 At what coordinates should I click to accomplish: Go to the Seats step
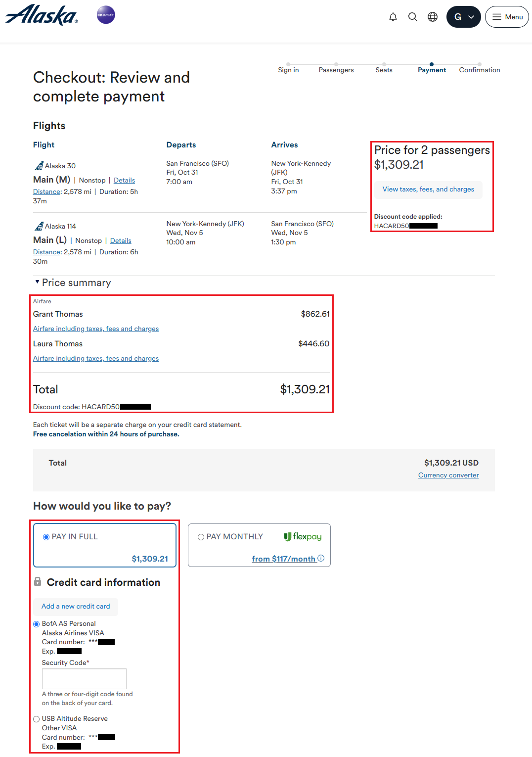[x=384, y=70]
